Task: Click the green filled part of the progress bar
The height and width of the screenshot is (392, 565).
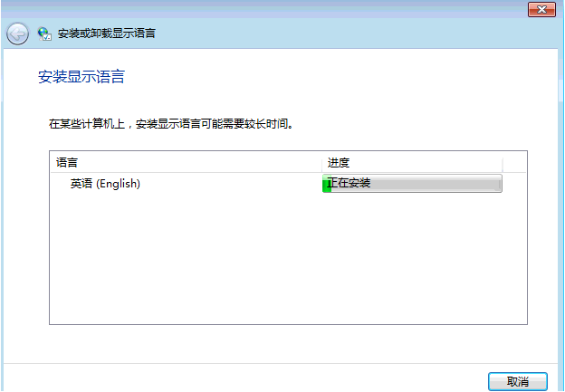Action: [326, 184]
